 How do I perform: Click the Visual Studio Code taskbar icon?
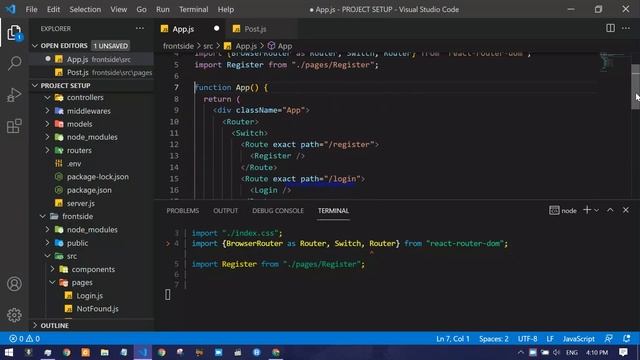[143, 352]
